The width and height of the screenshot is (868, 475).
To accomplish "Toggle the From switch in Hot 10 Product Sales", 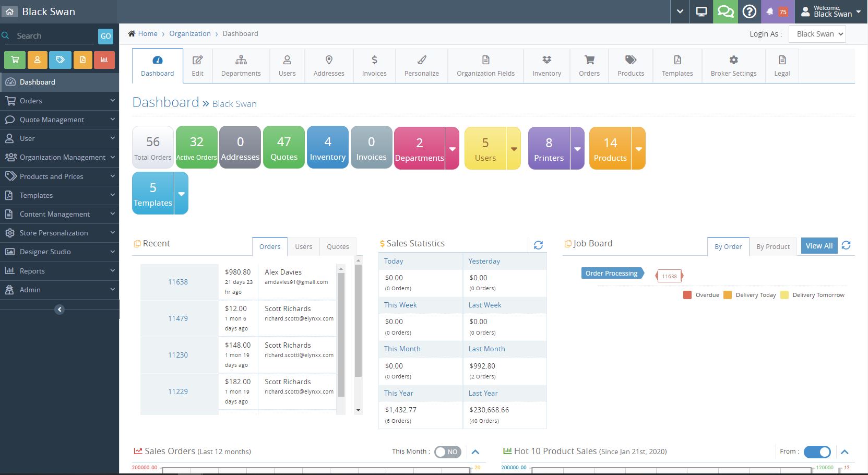I will (817, 452).
